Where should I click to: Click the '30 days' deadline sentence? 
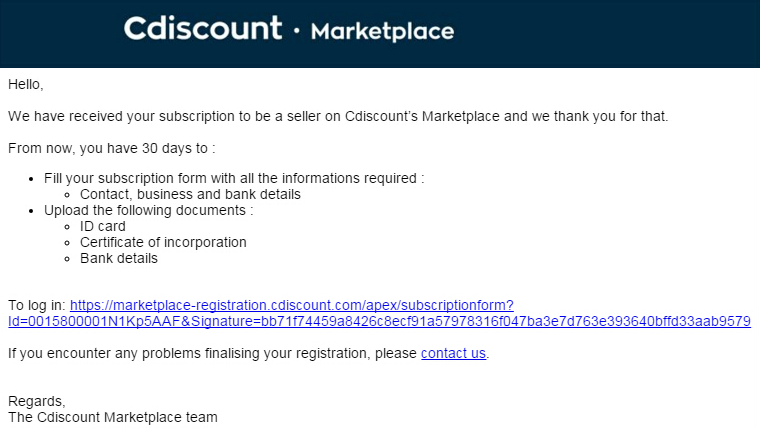(x=111, y=148)
